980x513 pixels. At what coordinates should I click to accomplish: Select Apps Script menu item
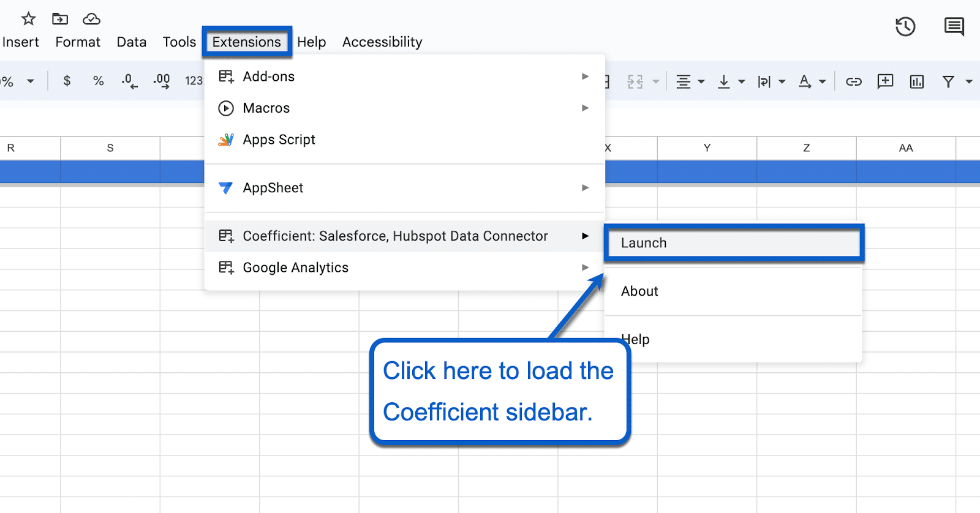(279, 140)
